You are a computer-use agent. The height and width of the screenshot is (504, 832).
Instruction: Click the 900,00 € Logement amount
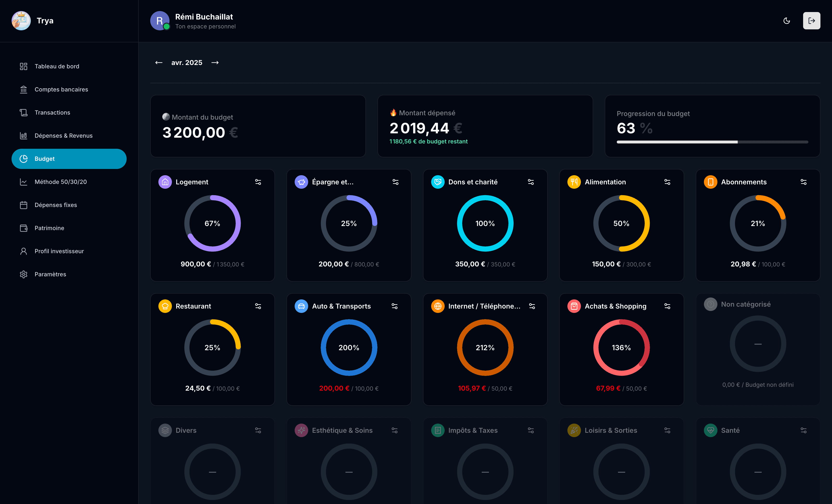(x=196, y=264)
